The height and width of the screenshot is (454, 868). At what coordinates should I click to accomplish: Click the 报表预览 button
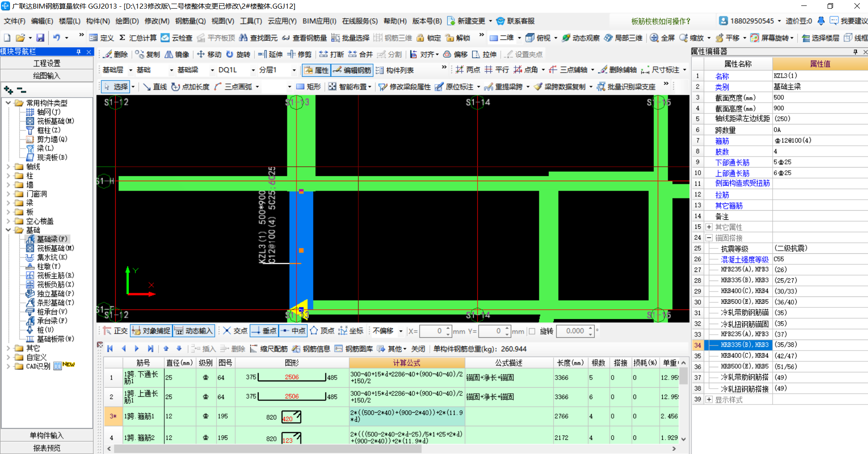[47, 448]
